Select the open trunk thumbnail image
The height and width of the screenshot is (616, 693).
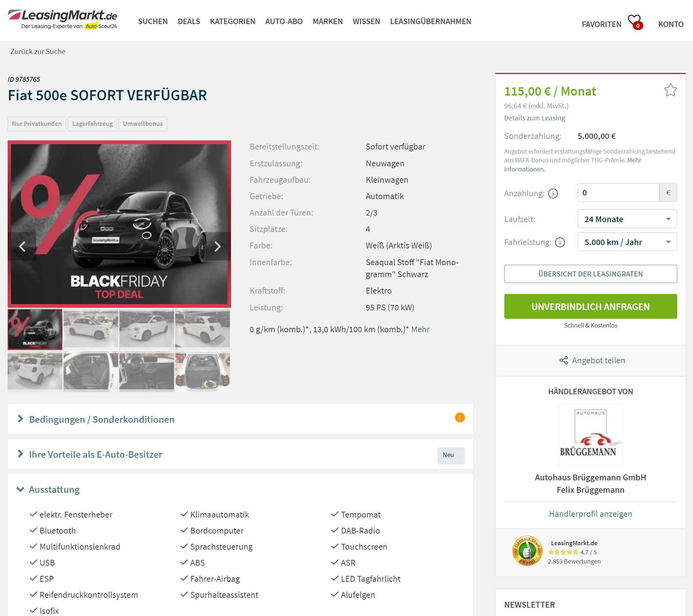(203, 371)
